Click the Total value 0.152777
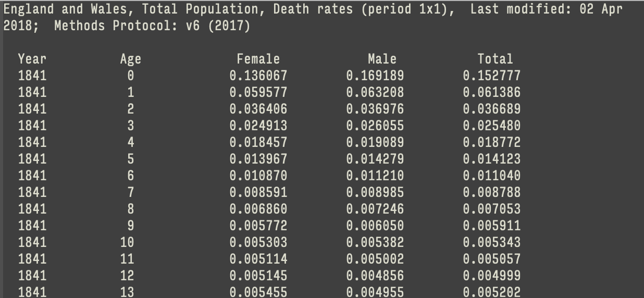644x298 pixels. click(x=491, y=76)
